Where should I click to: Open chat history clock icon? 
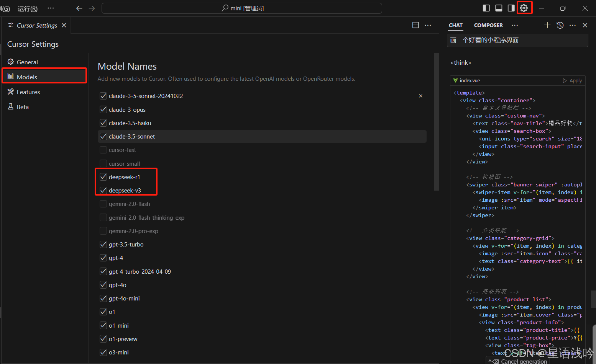coord(560,25)
